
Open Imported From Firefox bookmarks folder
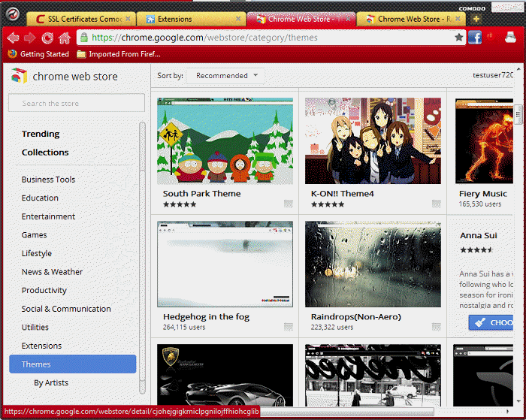pos(119,54)
